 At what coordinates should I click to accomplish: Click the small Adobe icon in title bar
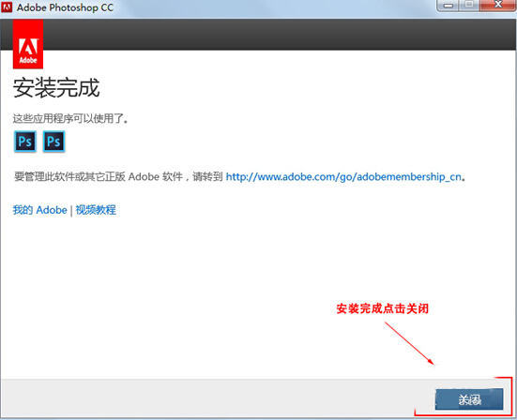click(7, 7)
